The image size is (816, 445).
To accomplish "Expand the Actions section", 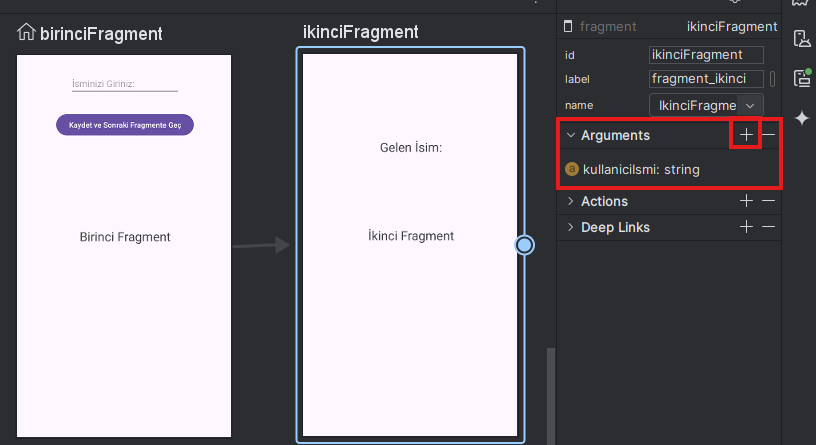I will point(570,201).
